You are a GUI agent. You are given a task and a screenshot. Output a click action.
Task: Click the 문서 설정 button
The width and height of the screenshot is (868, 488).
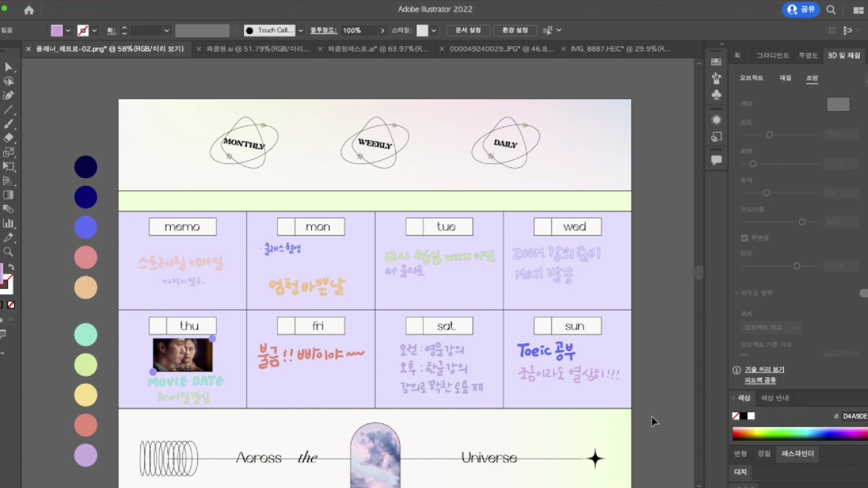point(468,30)
